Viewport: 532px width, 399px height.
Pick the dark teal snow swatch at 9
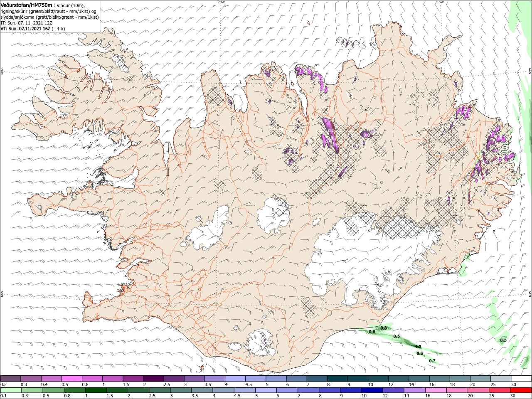358,378
